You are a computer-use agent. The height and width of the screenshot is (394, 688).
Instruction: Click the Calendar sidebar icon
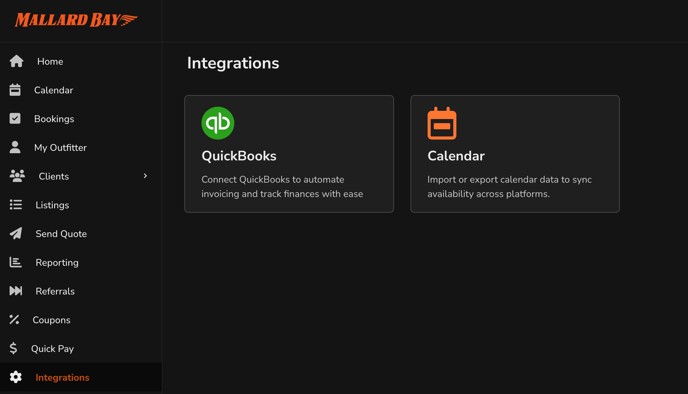pos(15,90)
